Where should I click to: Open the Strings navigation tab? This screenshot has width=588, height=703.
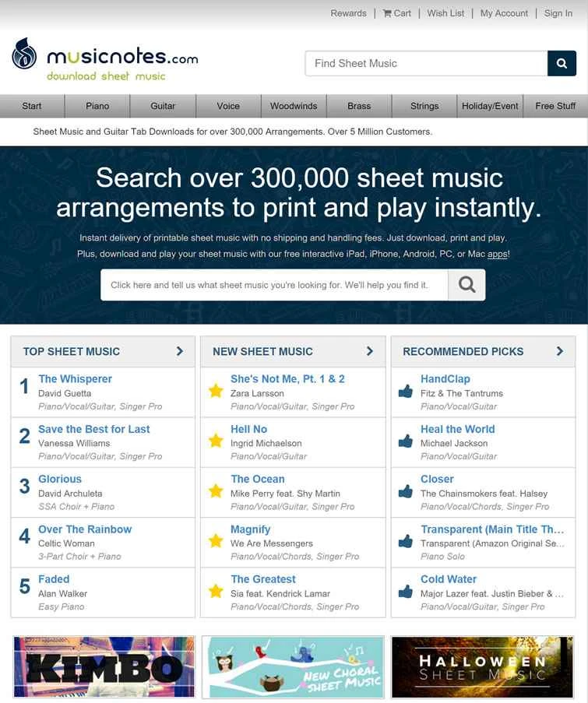(424, 106)
